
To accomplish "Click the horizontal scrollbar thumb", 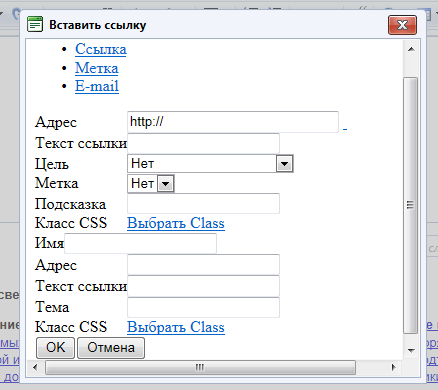I will (x=200, y=367).
